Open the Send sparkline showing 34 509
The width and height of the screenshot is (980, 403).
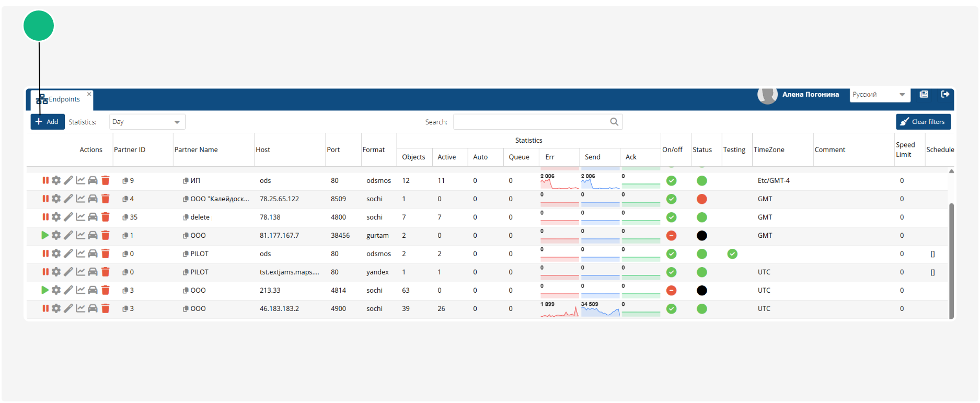click(600, 309)
